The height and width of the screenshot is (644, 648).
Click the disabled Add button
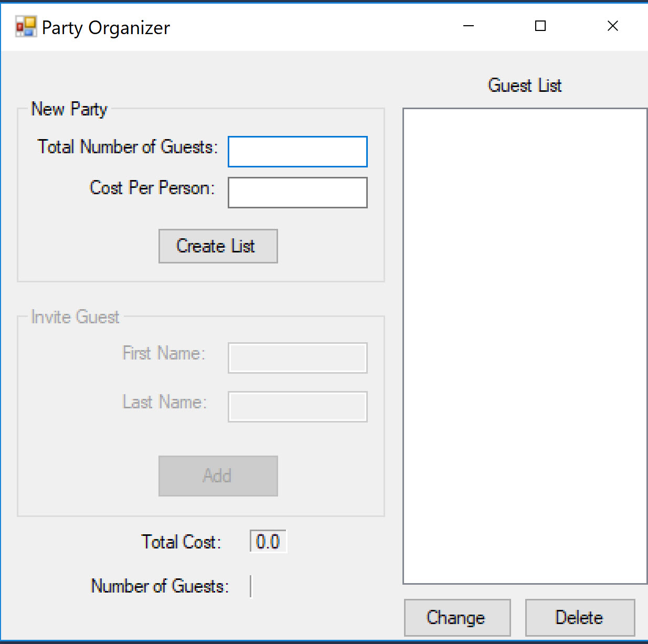218,476
